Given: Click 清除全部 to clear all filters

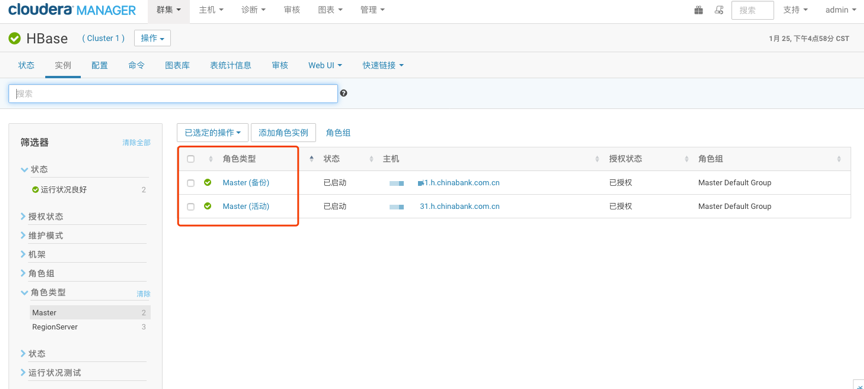Looking at the screenshot, I should click(136, 143).
